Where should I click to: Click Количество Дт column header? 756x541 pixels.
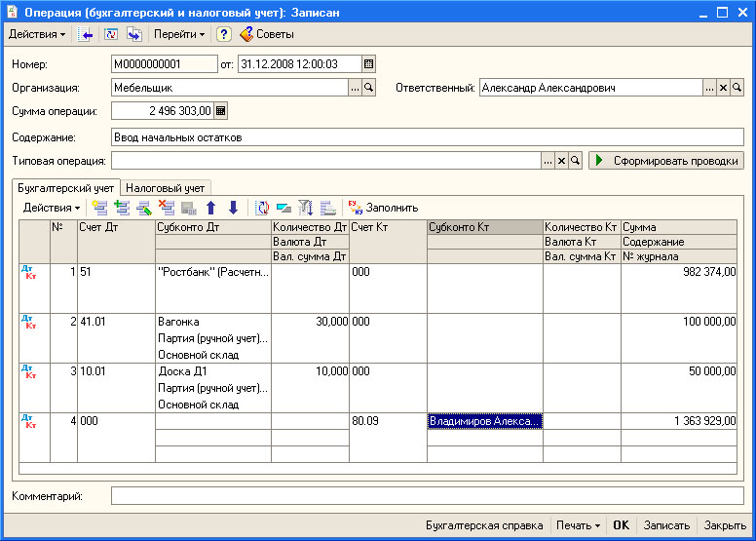(310, 227)
